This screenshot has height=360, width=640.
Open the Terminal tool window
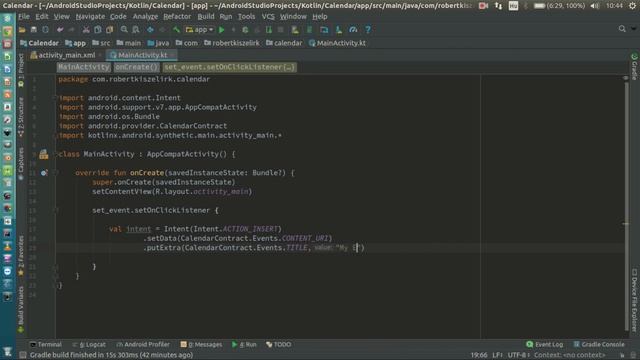click(46, 344)
